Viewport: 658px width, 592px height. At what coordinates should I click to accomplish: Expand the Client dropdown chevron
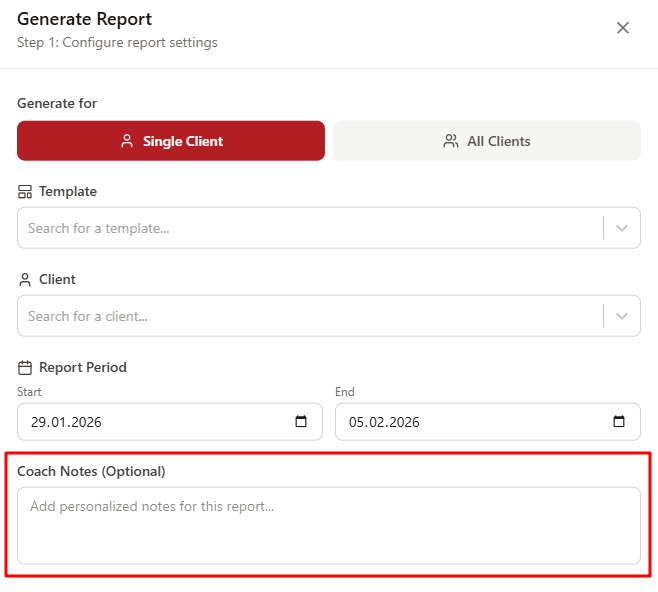pyautogui.click(x=622, y=316)
